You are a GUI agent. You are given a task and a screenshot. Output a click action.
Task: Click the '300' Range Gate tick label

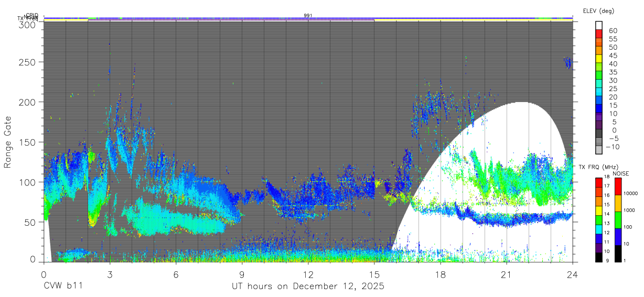coord(28,24)
